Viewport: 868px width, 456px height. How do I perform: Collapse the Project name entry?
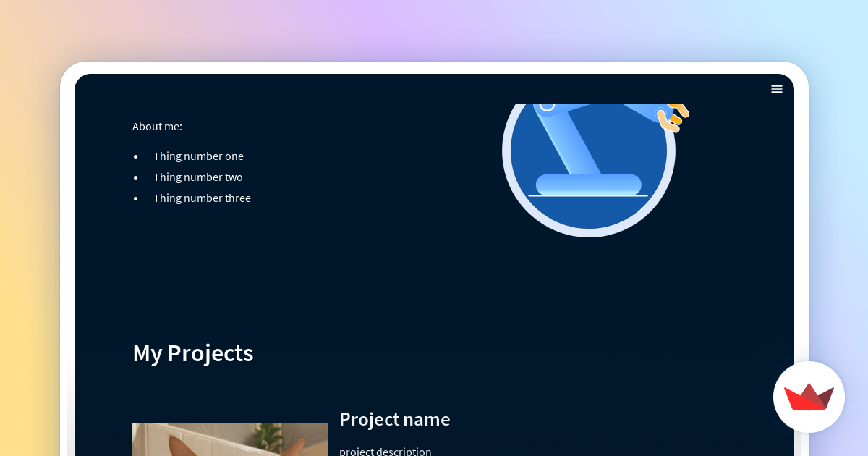click(x=394, y=419)
